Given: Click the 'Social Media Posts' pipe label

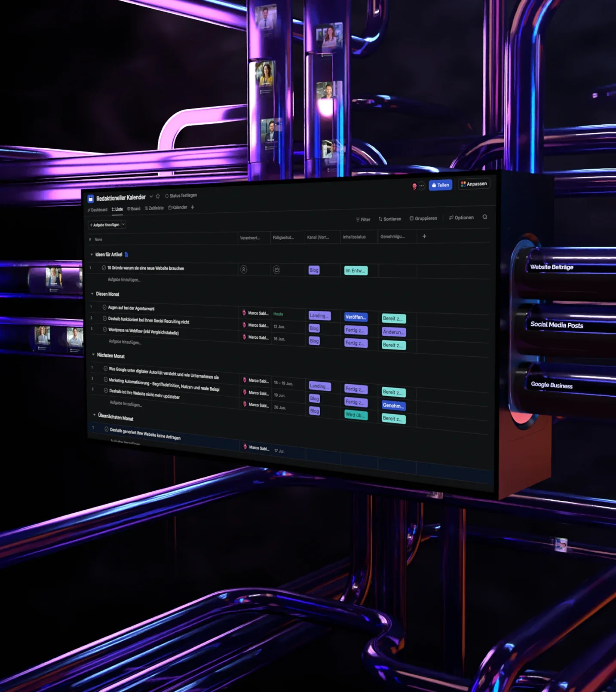Looking at the screenshot, I should [557, 325].
